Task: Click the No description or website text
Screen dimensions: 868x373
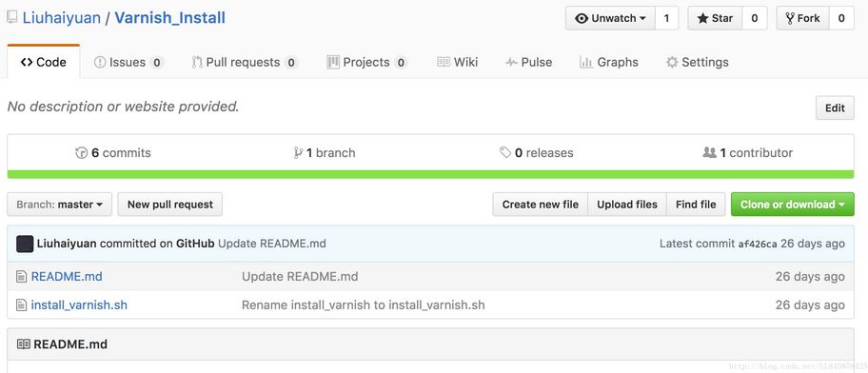Action: (x=123, y=107)
